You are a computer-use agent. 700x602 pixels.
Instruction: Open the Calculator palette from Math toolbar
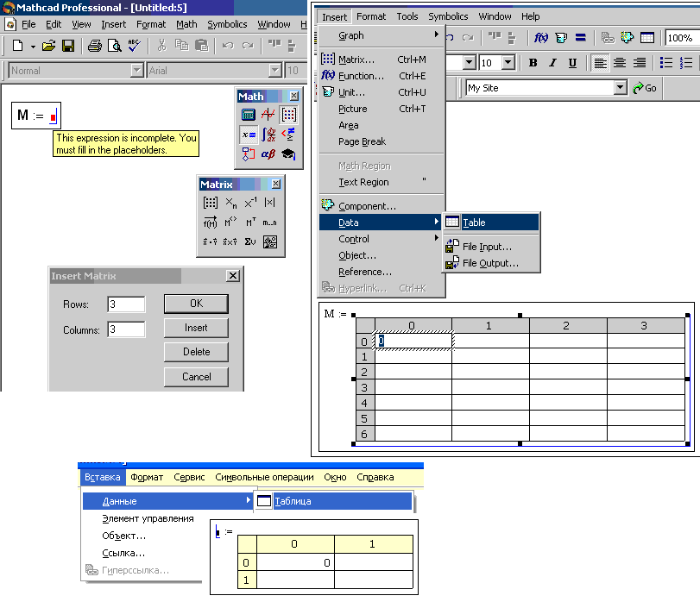click(248, 115)
